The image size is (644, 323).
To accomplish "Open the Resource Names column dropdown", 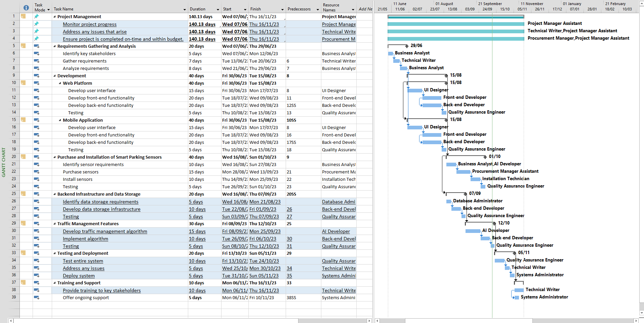I will (x=353, y=9).
